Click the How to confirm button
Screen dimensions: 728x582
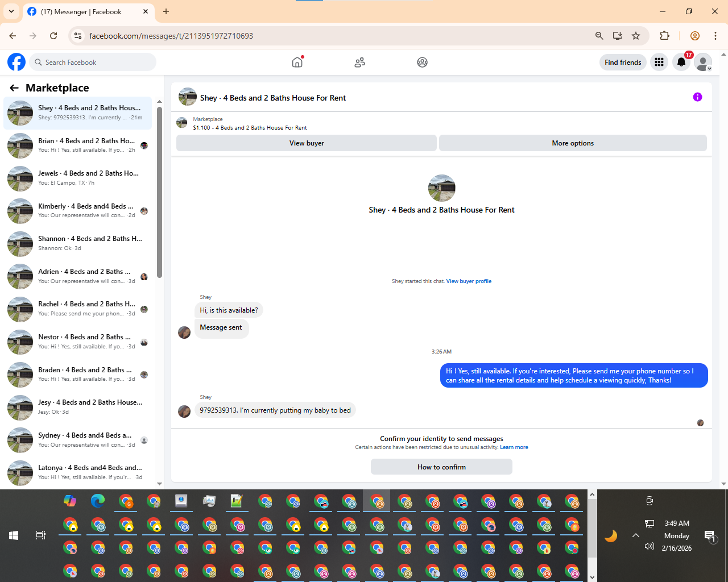441,467
